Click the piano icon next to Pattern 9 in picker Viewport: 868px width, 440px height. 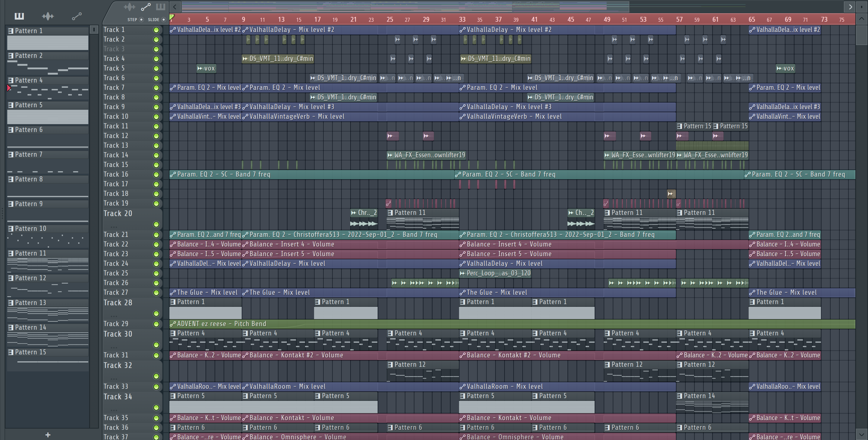pos(11,204)
